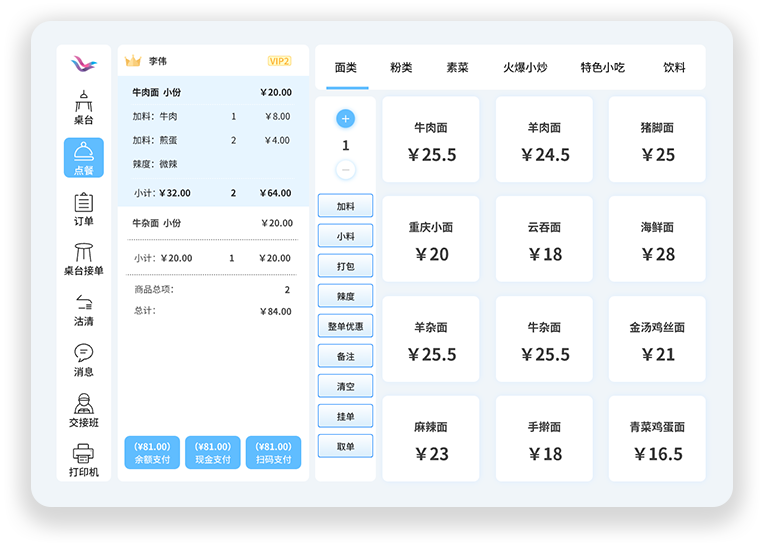Pay with 余额支付 button
Screen dimensions: 763x547
pyautogui.click(x=152, y=453)
